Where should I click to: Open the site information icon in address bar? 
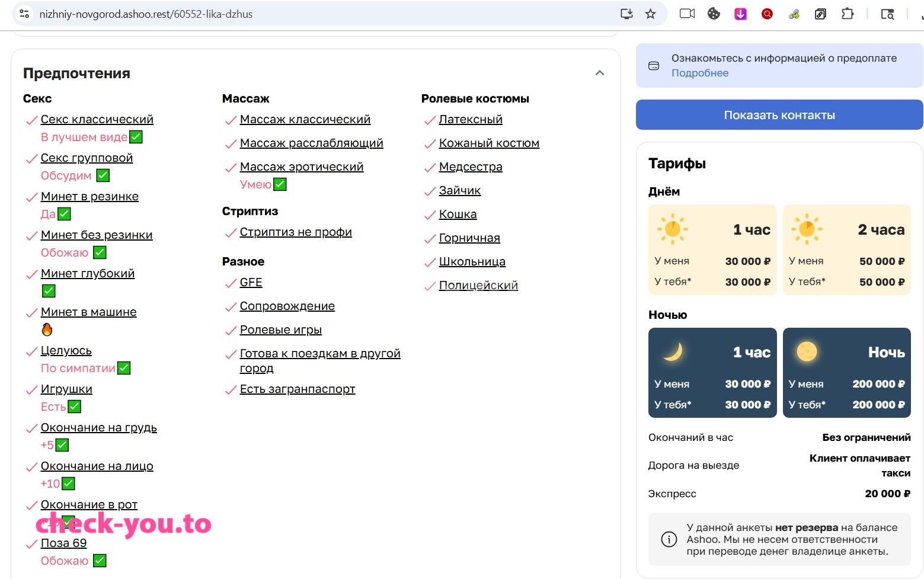(x=24, y=14)
